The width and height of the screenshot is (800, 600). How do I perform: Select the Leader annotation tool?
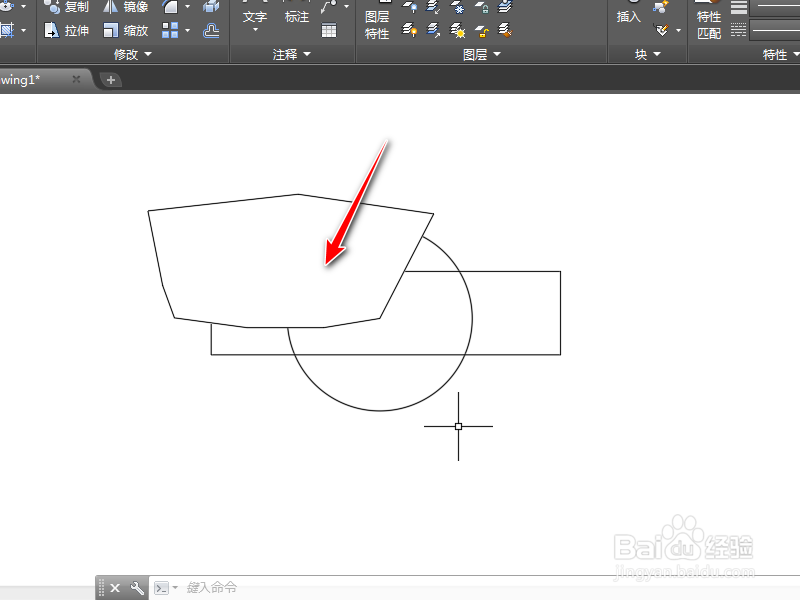tap(329, 7)
